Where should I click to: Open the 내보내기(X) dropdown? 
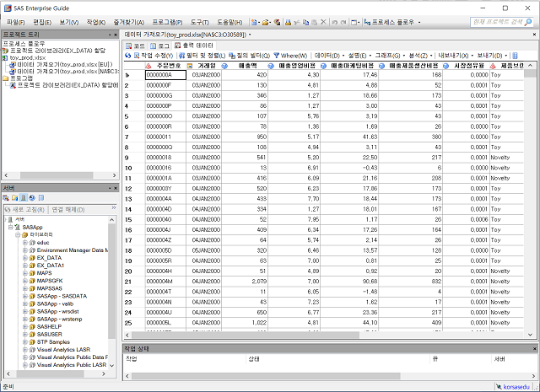pyautogui.click(x=456, y=56)
